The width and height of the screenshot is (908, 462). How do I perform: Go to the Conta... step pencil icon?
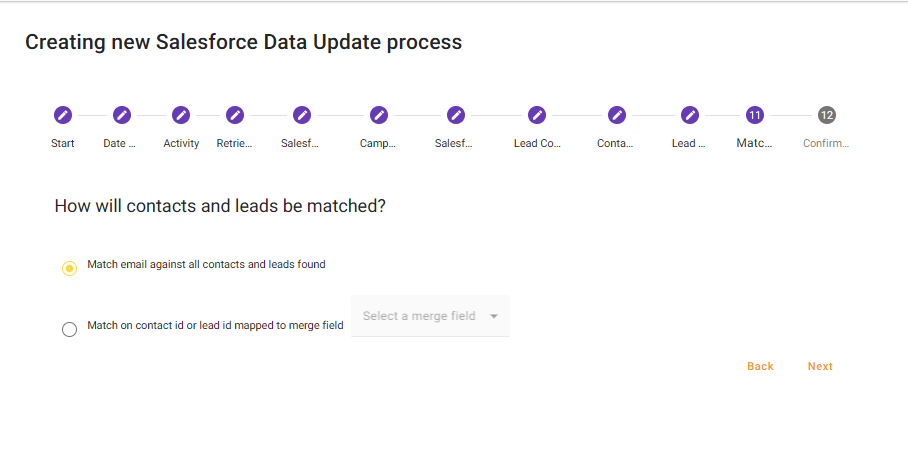pyautogui.click(x=616, y=115)
